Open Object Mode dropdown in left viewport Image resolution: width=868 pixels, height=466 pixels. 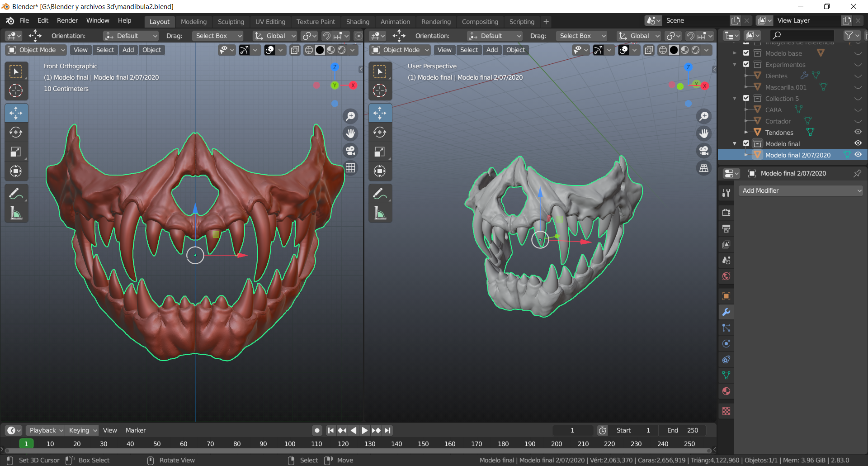coord(37,50)
